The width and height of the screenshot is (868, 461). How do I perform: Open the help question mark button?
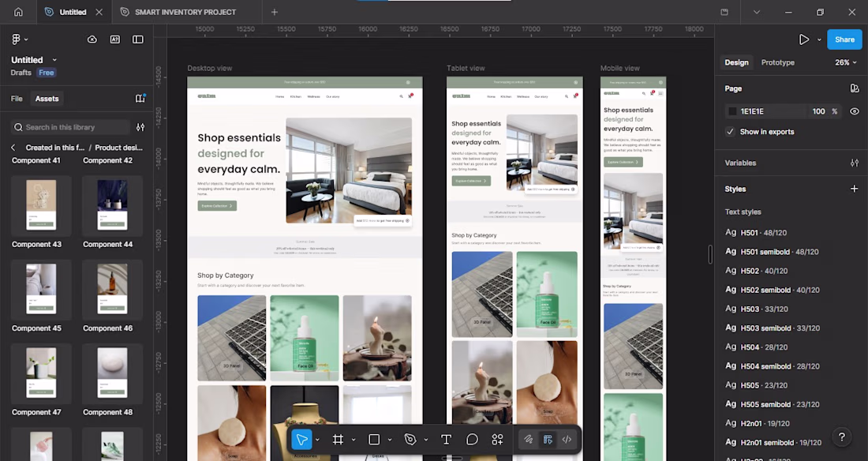click(x=841, y=437)
